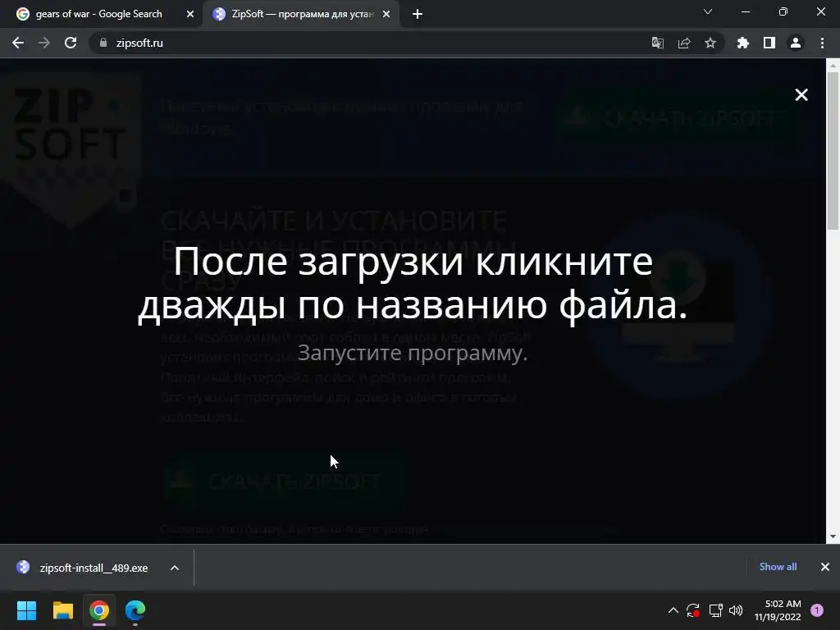Close the dark overlay with the X icon
This screenshot has width=840, height=630.
click(801, 95)
